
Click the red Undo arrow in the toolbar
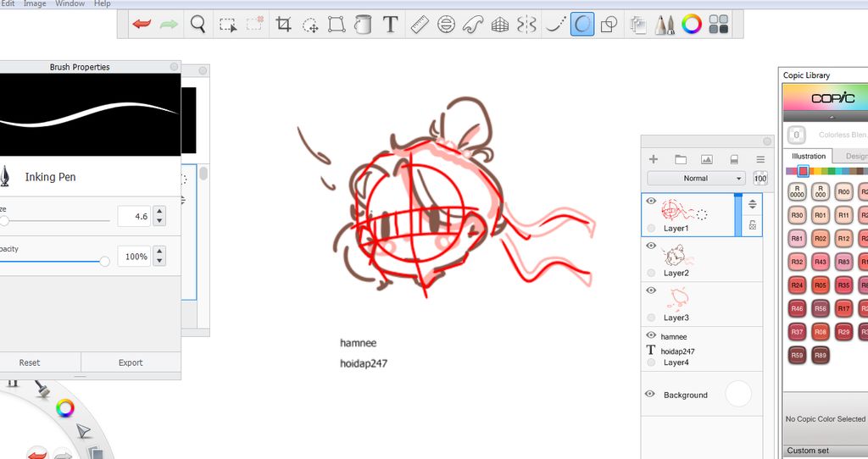click(142, 25)
